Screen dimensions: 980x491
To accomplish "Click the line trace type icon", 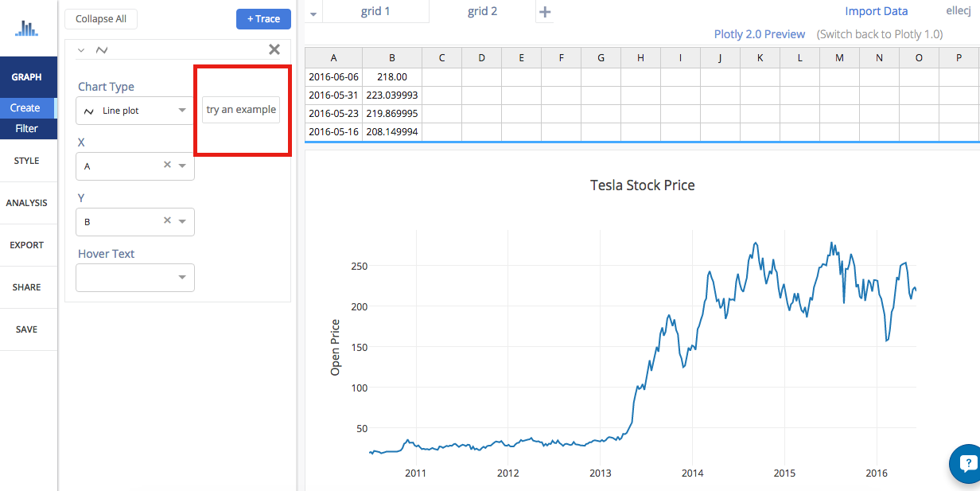I will click(x=101, y=50).
